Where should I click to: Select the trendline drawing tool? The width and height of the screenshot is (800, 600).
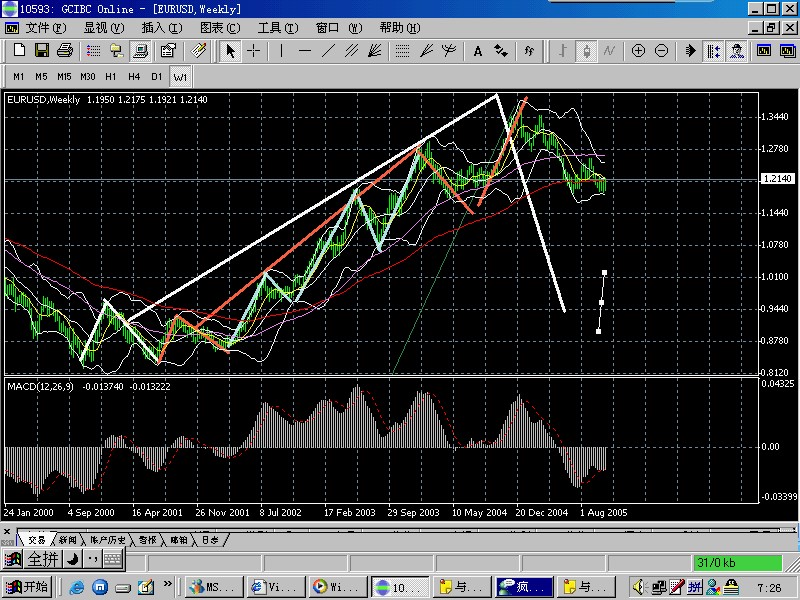click(328, 51)
